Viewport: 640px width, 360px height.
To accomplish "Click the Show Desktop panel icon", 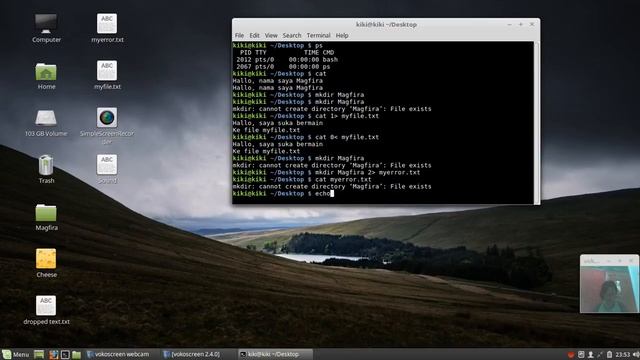I will [39, 354].
